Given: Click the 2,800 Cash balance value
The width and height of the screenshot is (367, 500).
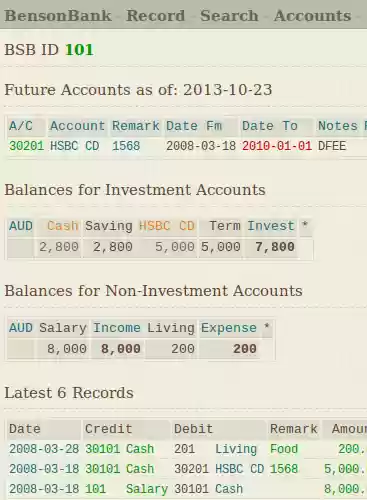Looking at the screenshot, I should point(59,247).
